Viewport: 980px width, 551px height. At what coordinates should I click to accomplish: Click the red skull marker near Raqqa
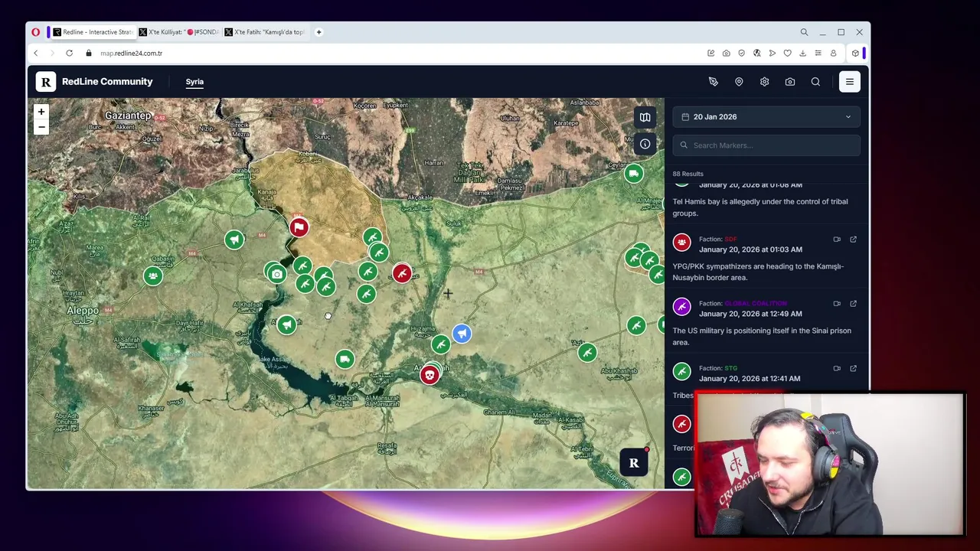(430, 376)
